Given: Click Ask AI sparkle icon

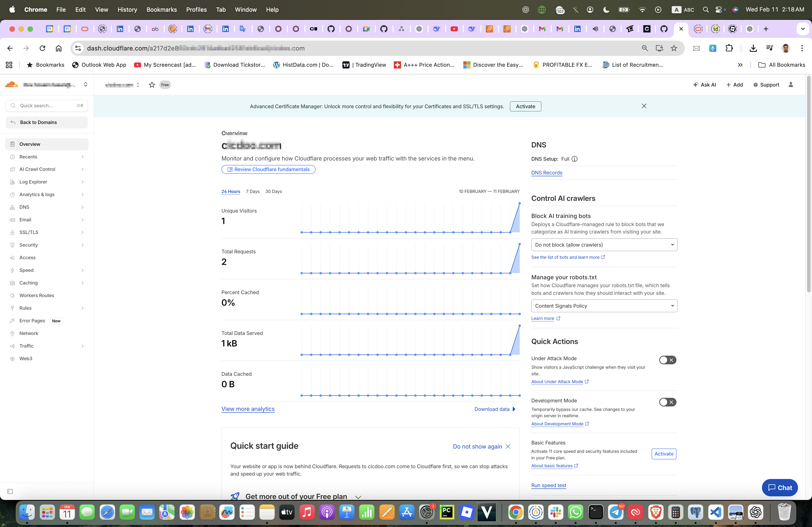Looking at the screenshot, I should [x=695, y=85].
